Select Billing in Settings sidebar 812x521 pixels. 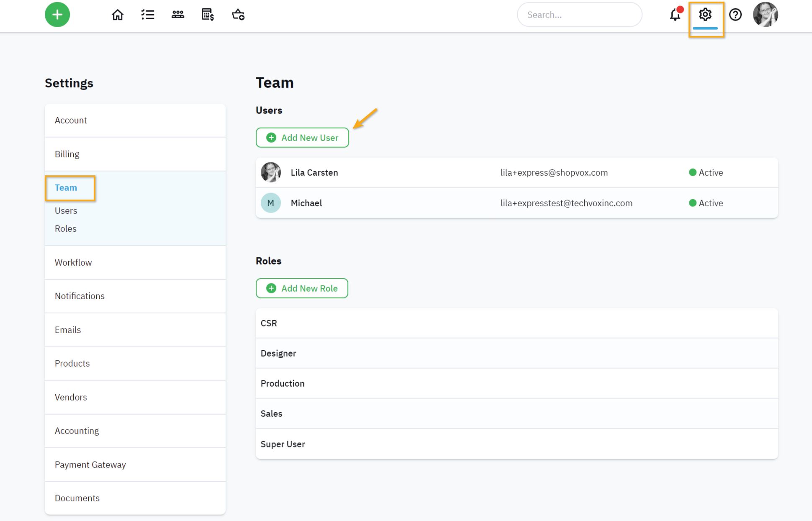pyautogui.click(x=135, y=154)
